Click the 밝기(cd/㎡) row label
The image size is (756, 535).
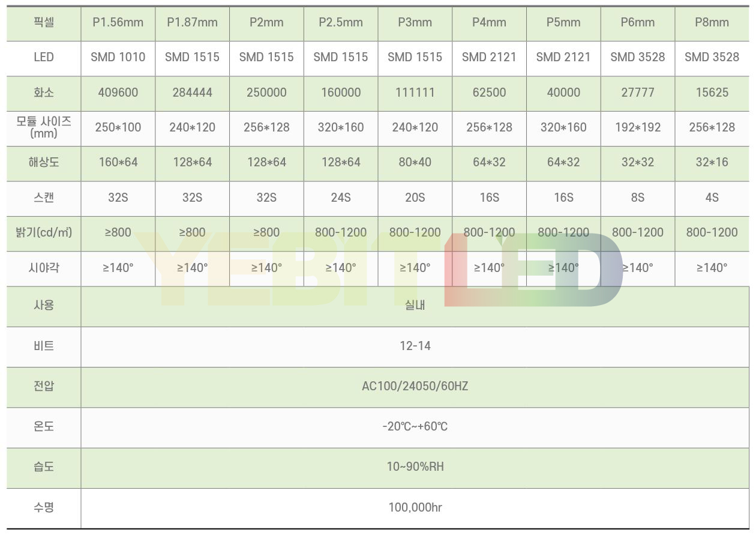[44, 232]
